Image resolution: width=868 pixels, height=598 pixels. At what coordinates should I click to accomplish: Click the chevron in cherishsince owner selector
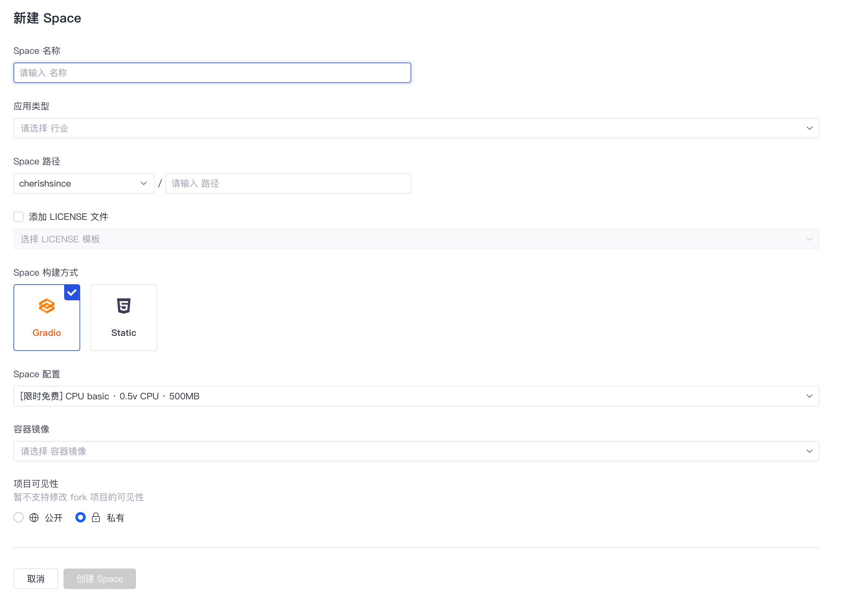[x=144, y=183]
